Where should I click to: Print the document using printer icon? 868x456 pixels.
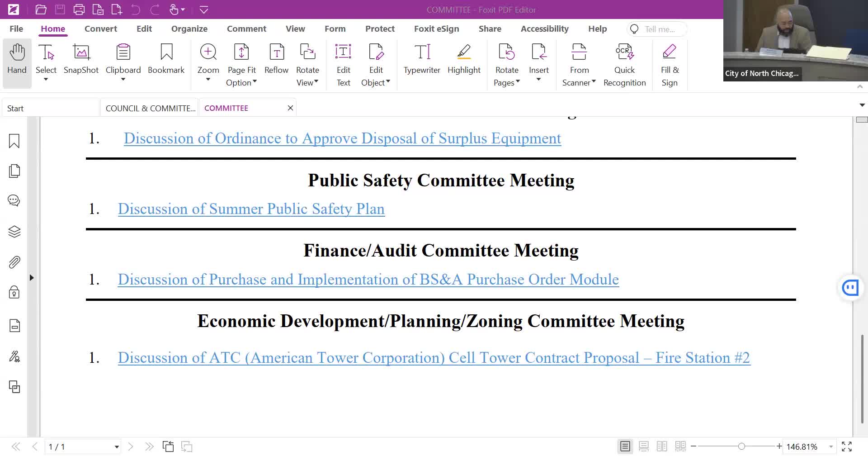(x=79, y=9)
